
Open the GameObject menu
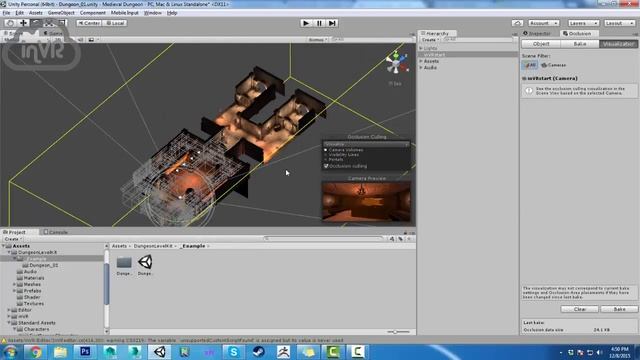tap(61, 13)
